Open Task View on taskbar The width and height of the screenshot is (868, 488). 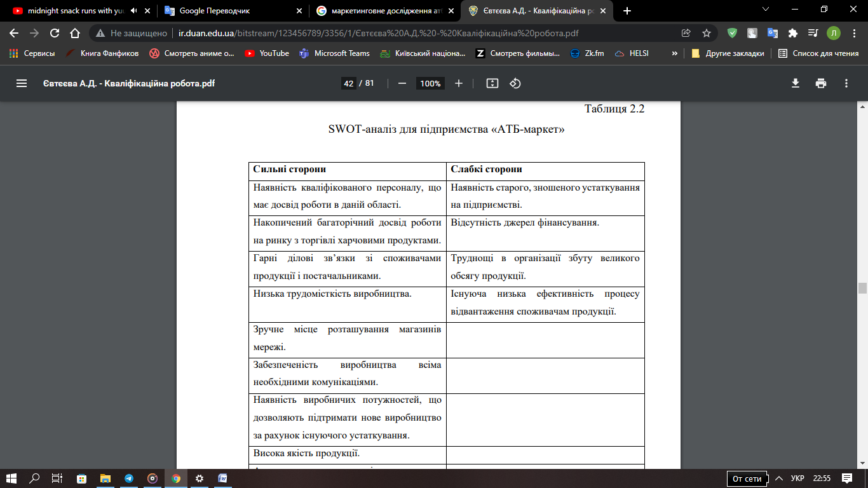pos(57,478)
